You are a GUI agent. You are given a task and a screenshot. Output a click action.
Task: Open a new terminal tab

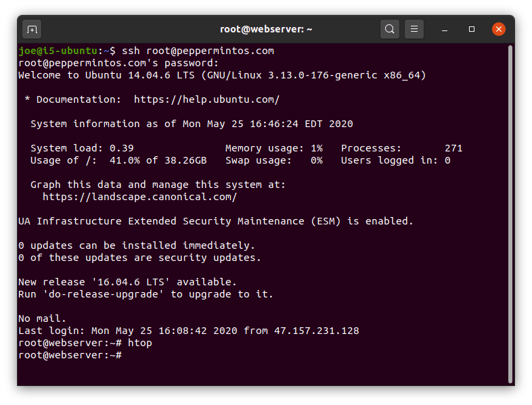(32, 30)
